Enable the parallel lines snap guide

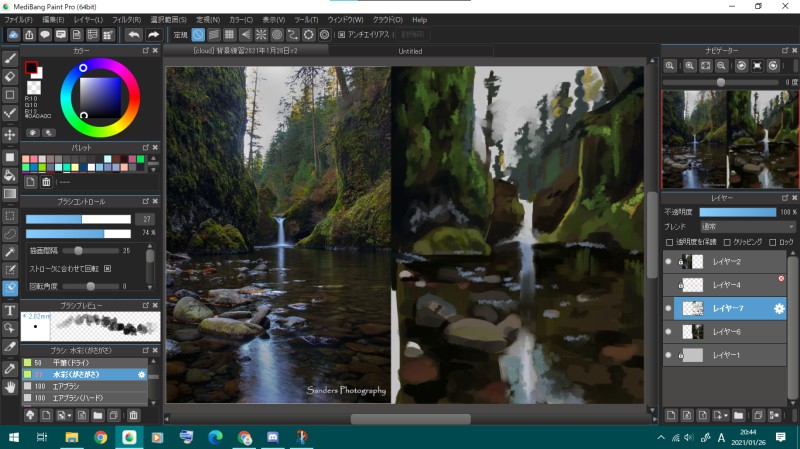click(214, 35)
